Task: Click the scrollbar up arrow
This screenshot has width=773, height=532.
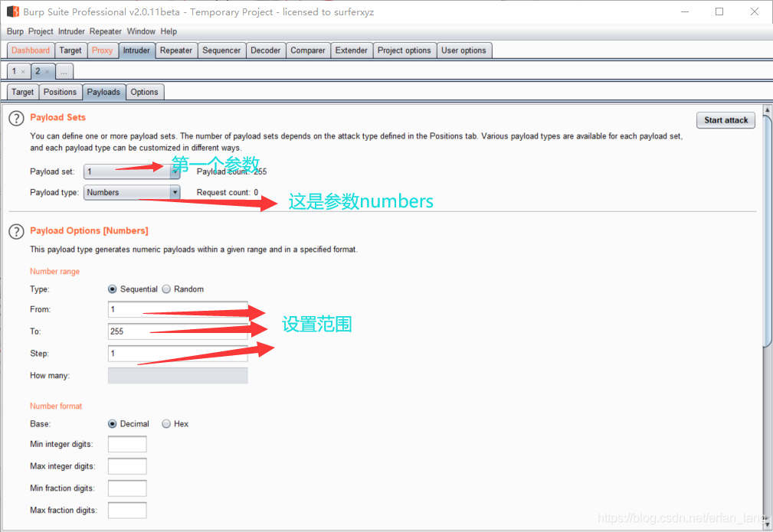Action: pyautogui.click(x=767, y=110)
